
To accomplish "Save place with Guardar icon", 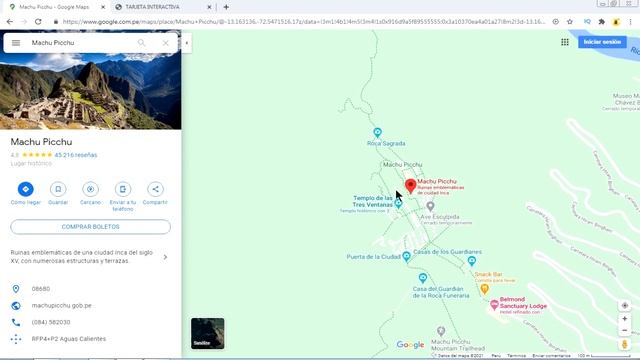I will (x=58, y=189).
